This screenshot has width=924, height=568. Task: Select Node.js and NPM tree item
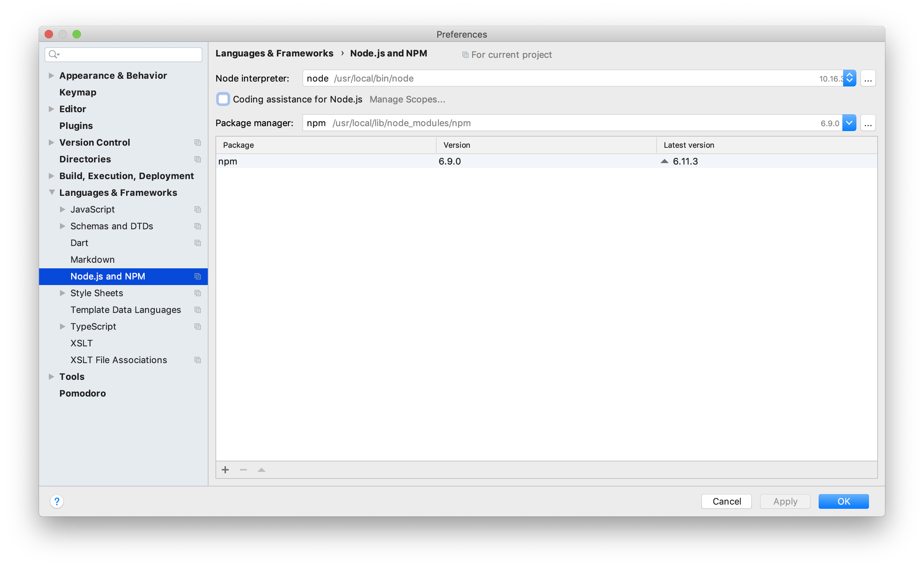(123, 276)
